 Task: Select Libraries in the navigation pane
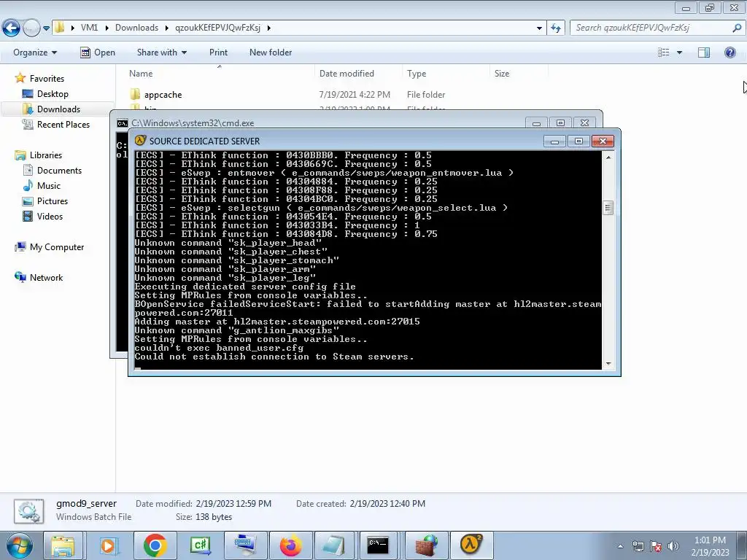[46, 155]
